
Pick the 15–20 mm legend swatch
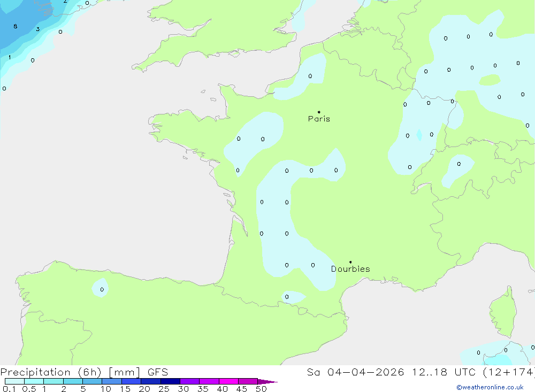pos(132,381)
